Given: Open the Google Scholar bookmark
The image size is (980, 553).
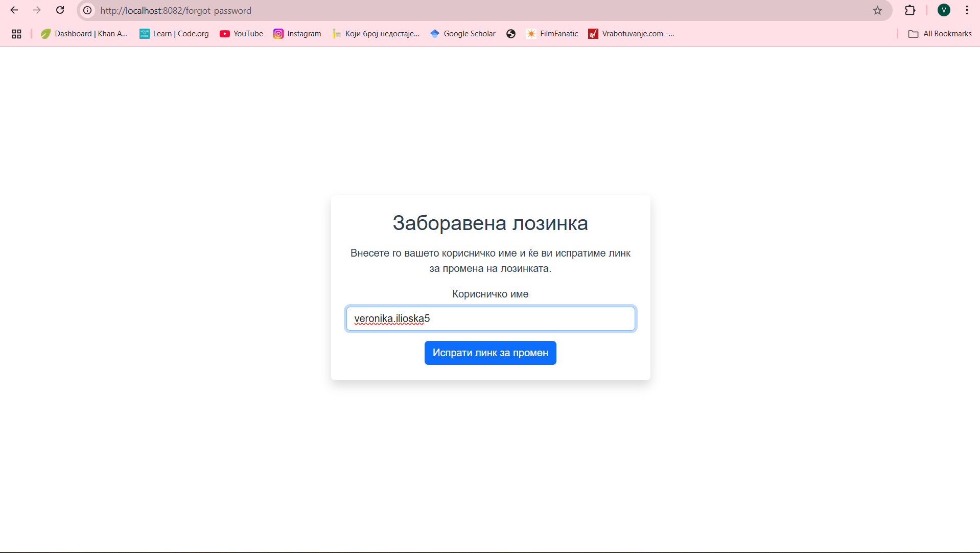Looking at the screenshot, I should point(463,34).
